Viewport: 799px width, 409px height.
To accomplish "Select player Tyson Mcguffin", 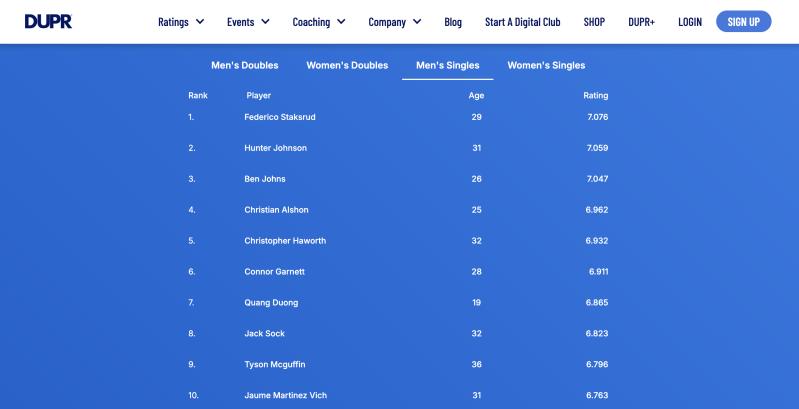I will tap(275, 364).
